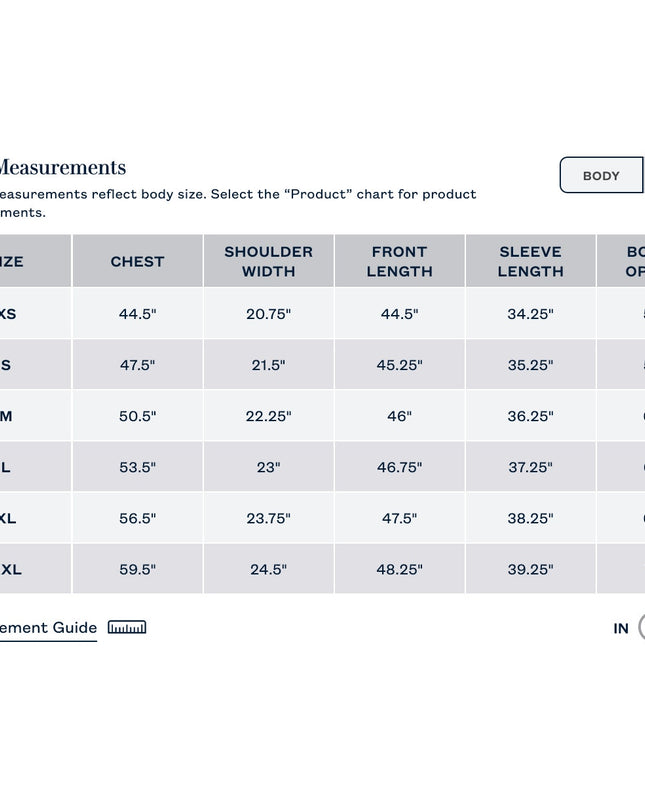Select the 53.5" chest cell for L

click(137, 467)
